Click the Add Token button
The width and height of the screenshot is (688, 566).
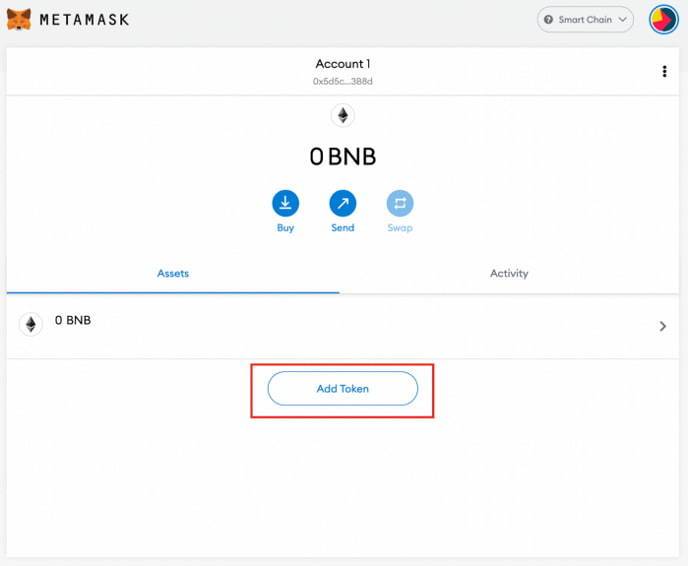pyautogui.click(x=343, y=389)
